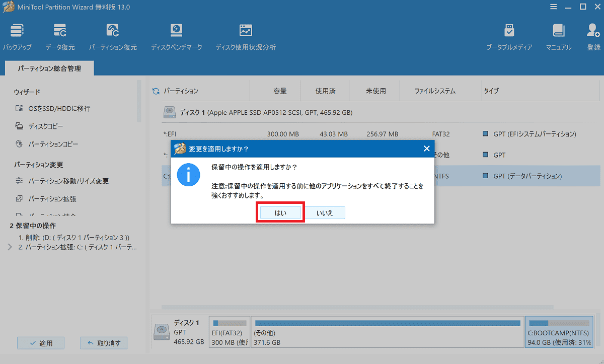Screen dimensions: 604x364
Task: Sort by 使用済 column header
Action: (325, 91)
